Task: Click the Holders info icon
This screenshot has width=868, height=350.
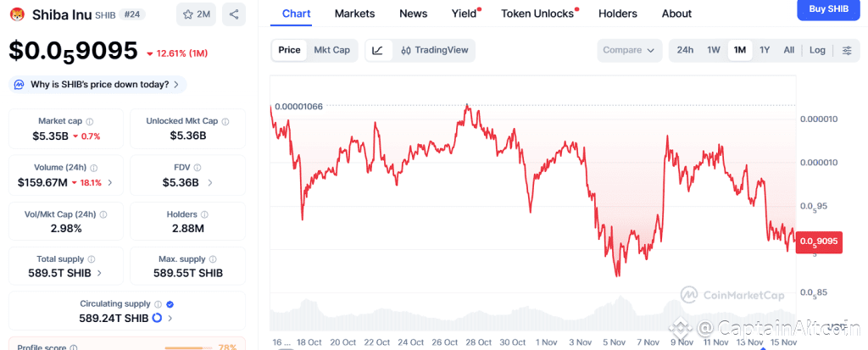Action: click(205, 215)
